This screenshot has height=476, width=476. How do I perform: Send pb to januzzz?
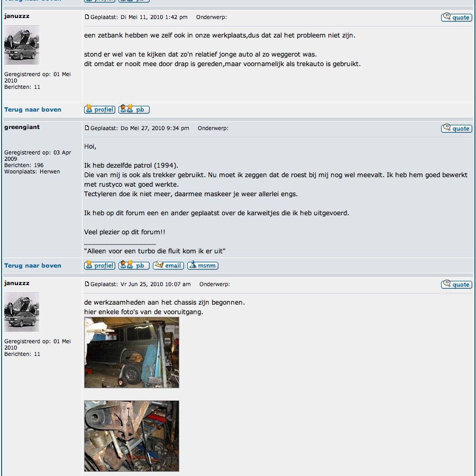tap(134, 109)
